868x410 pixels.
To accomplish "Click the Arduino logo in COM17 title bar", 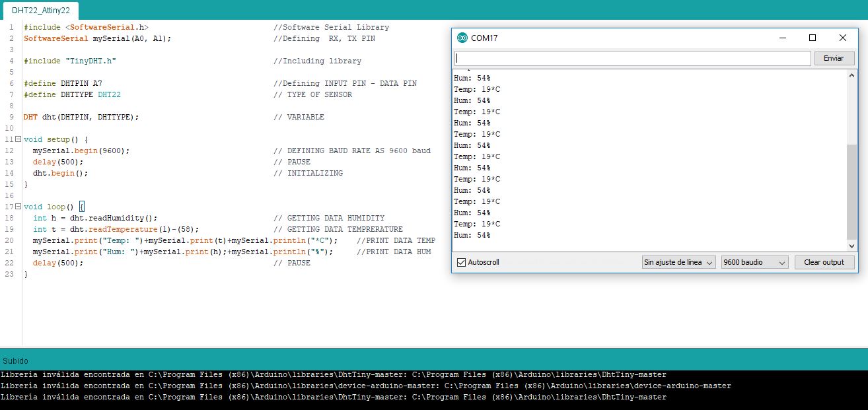I will point(462,38).
